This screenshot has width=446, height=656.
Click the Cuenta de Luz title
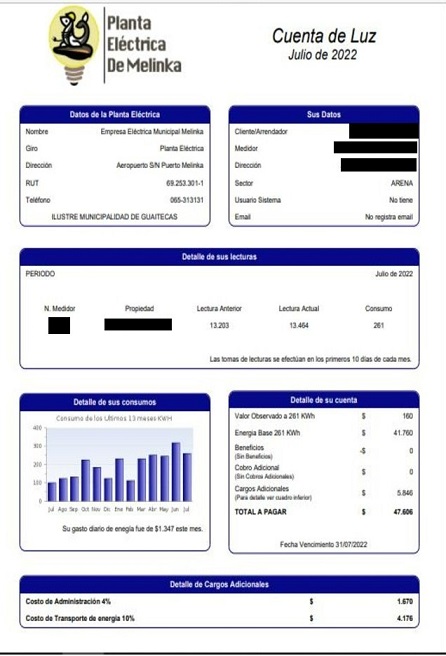(x=324, y=36)
